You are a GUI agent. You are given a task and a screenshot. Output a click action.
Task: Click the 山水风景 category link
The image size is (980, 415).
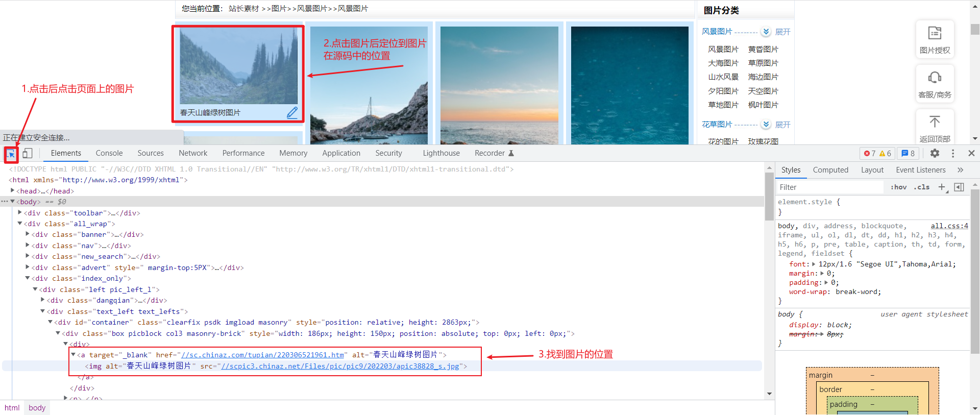[723, 77]
